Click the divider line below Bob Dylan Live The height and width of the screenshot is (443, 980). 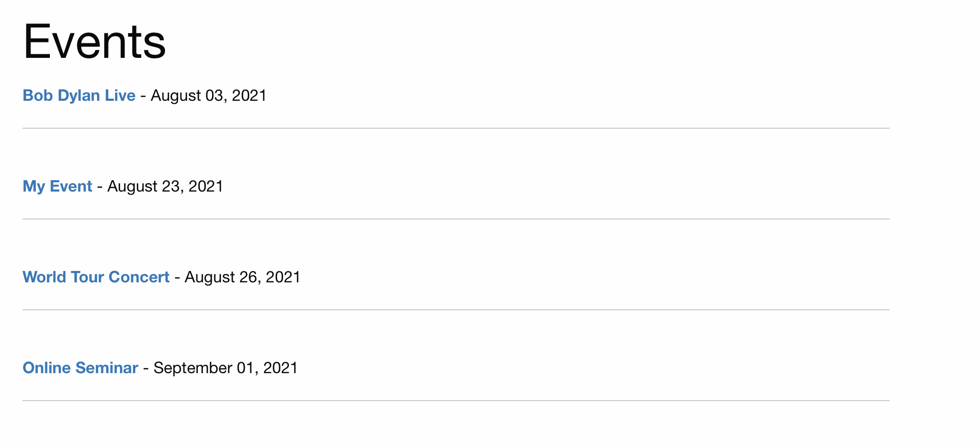tap(456, 128)
